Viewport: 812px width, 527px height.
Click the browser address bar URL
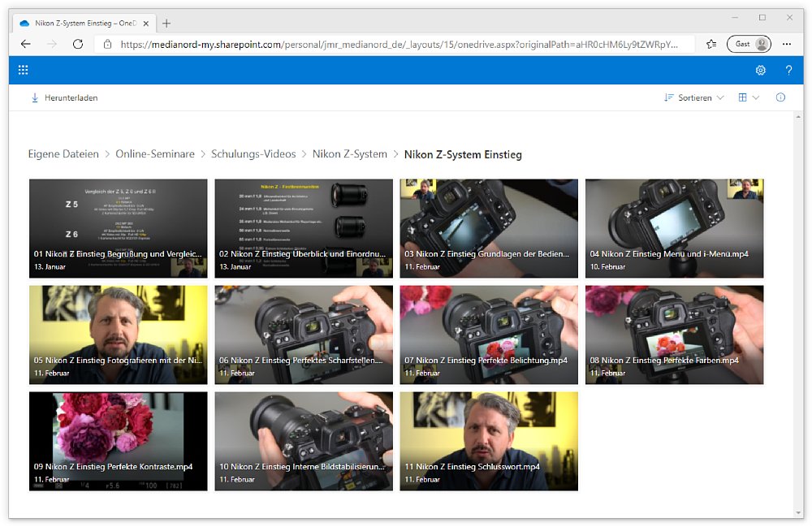(399, 45)
